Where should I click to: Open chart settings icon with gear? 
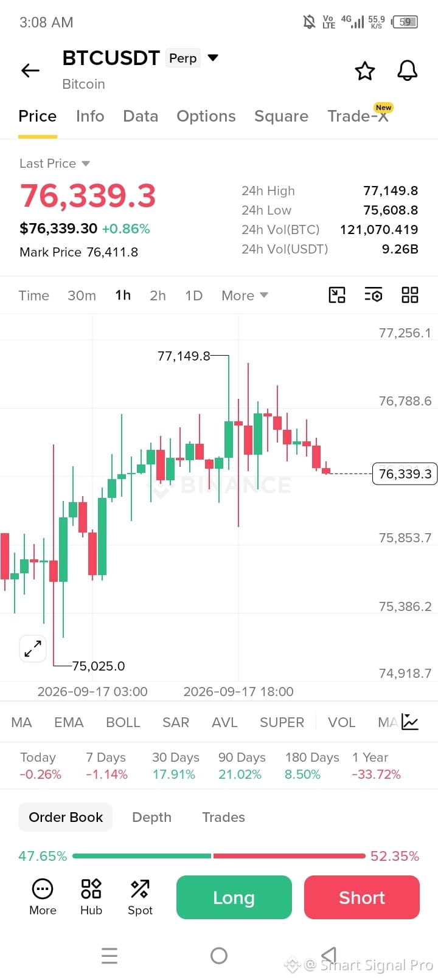tap(374, 295)
